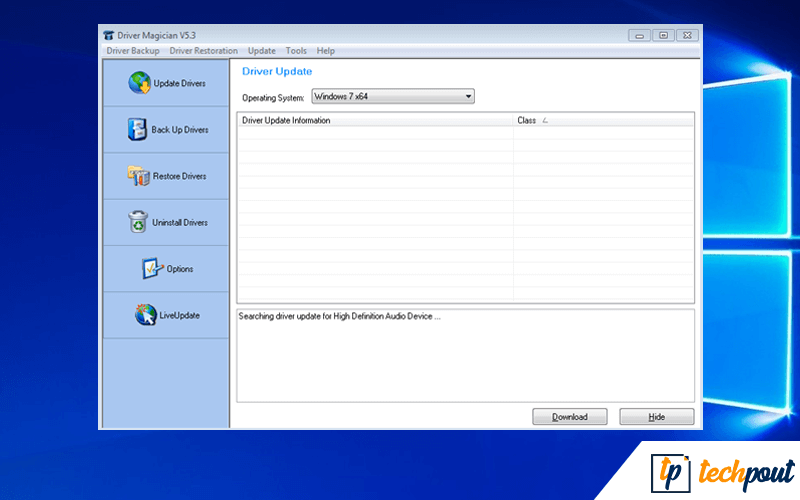Close the Driver Magician window
The width and height of the screenshot is (800, 500).
pos(685,35)
